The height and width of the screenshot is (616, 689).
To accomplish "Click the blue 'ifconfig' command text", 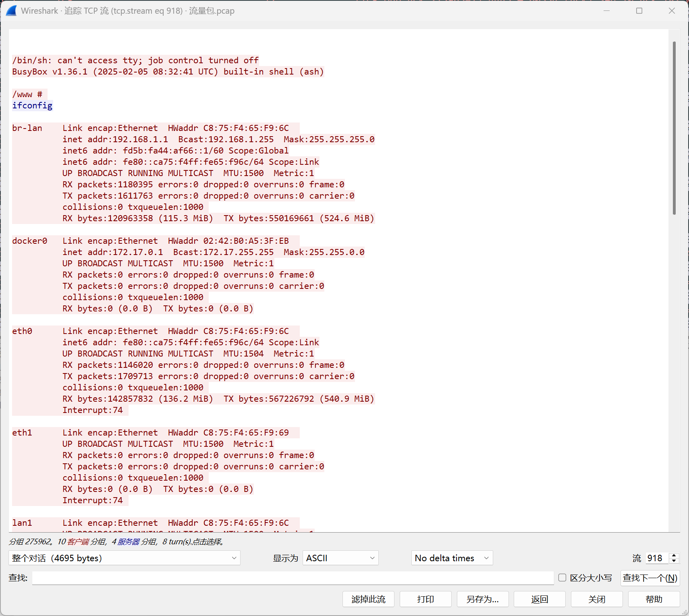I will (x=32, y=106).
